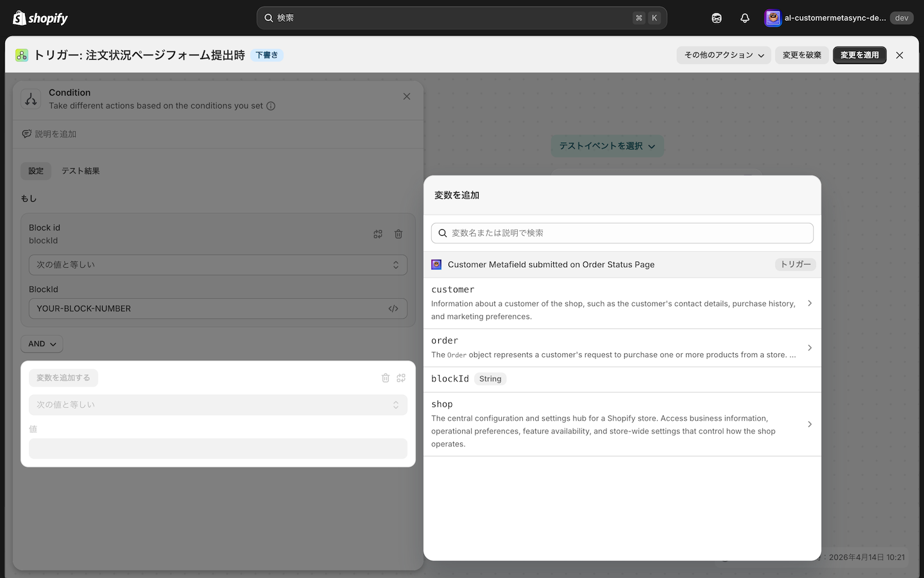Delete the Block id condition with trash icon

398,234
